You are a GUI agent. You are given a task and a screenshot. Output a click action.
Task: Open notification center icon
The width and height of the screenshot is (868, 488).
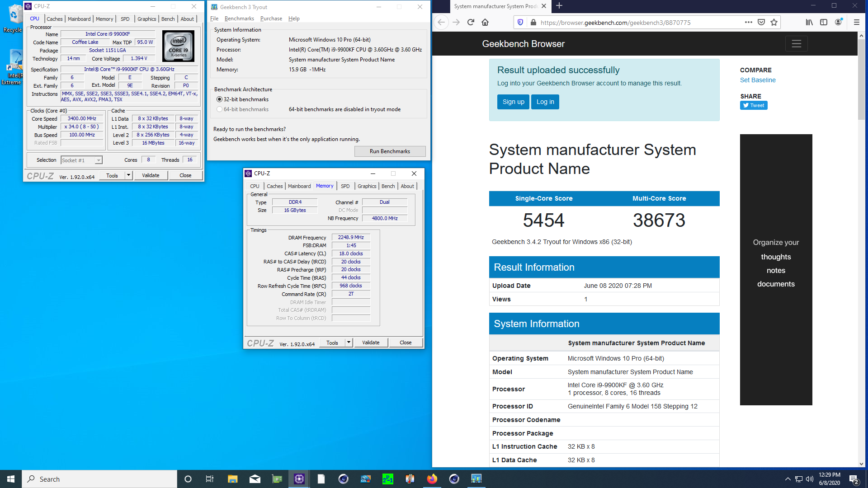tap(854, 479)
